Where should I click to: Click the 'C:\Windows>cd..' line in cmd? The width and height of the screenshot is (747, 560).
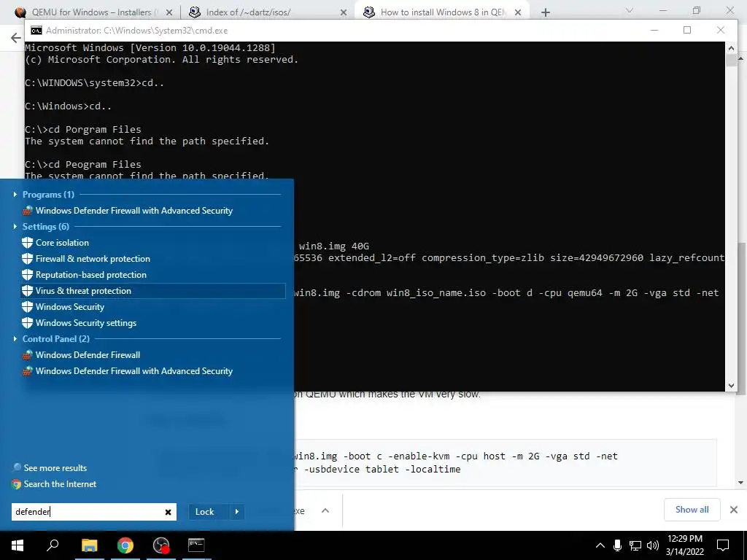68,106
